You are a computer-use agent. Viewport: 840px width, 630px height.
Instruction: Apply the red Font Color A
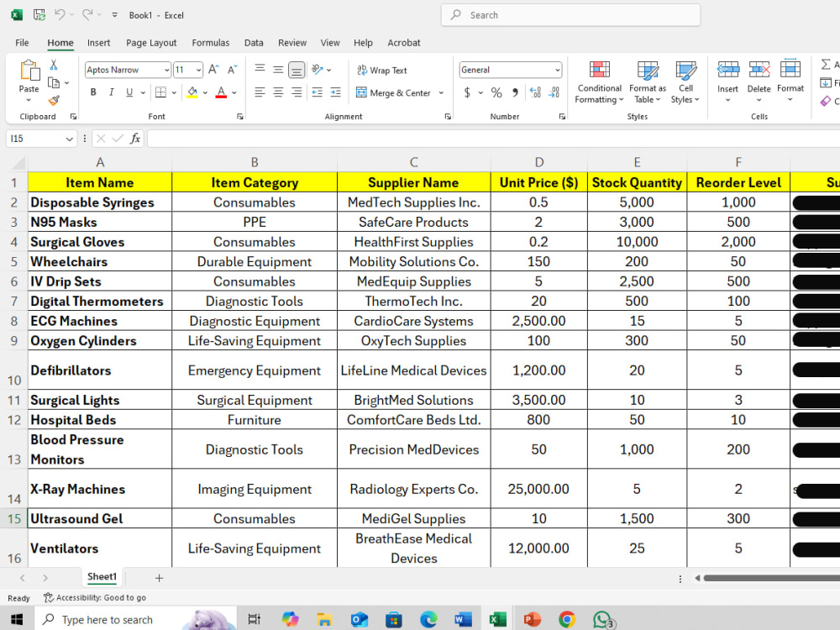pyautogui.click(x=221, y=92)
